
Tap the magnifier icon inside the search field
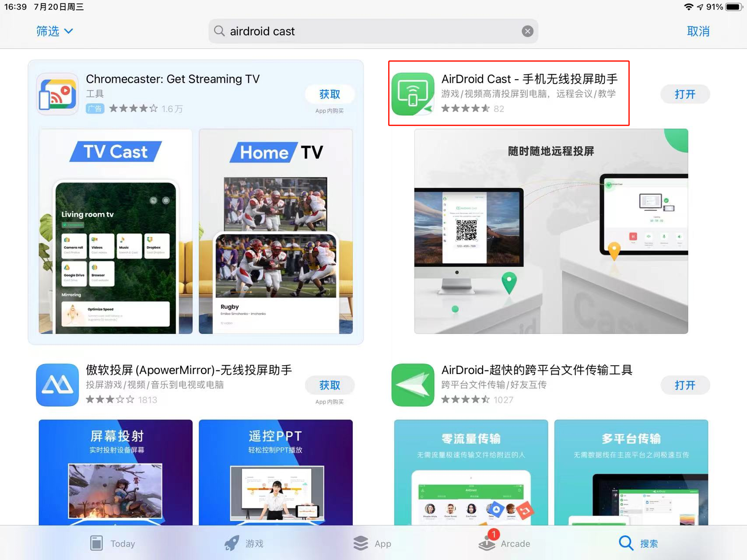point(219,31)
